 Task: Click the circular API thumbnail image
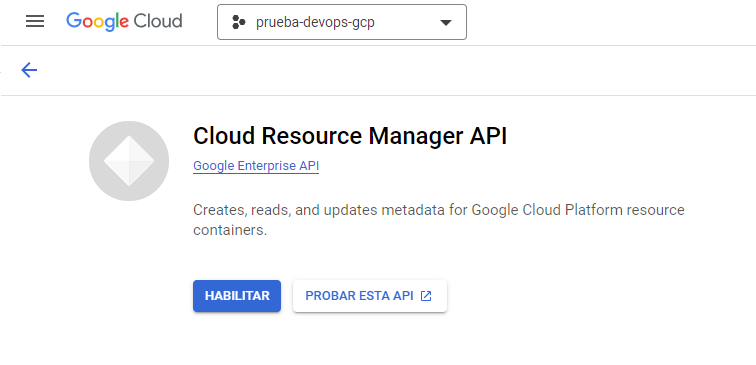click(129, 161)
